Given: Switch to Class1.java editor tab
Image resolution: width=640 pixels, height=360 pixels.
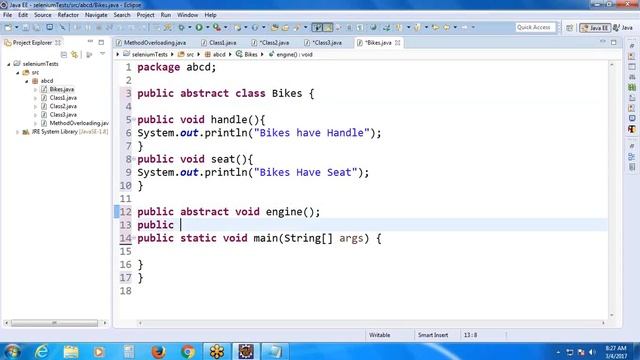Looking at the screenshot, I should point(220,42).
